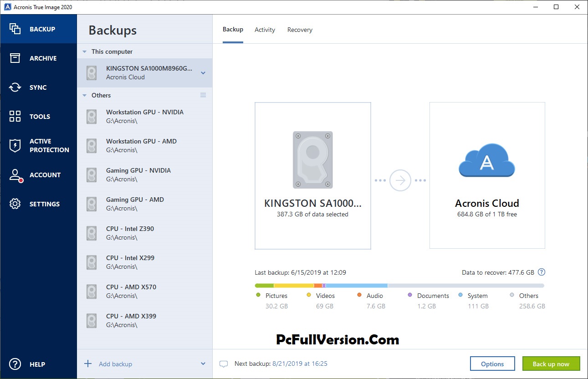Switch to the Activity tab
The image size is (588, 379).
point(265,30)
